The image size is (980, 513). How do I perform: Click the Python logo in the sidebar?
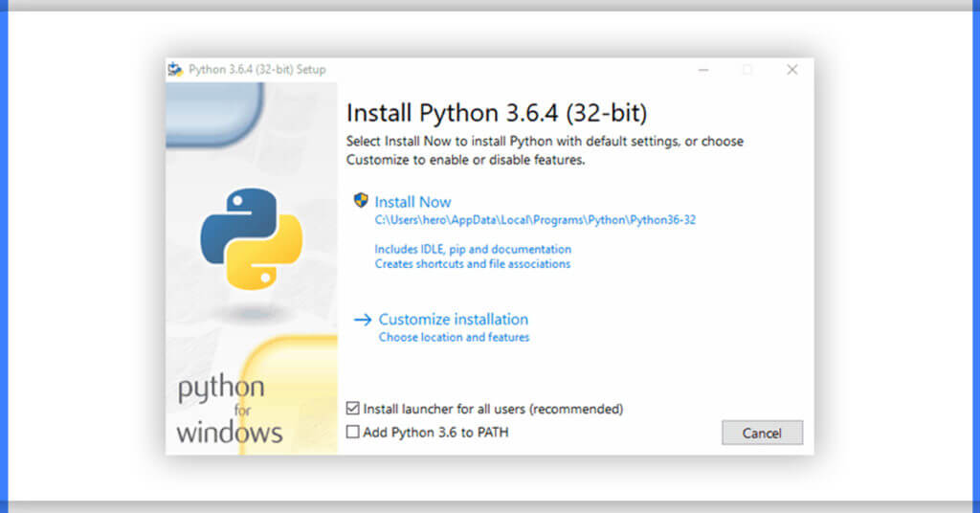pos(252,239)
